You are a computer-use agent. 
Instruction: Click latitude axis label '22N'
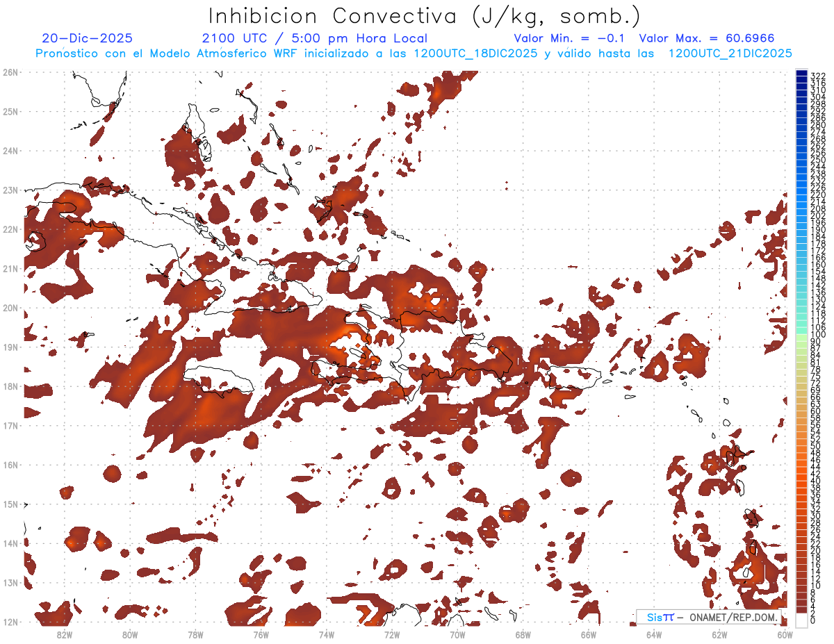(x=10, y=229)
